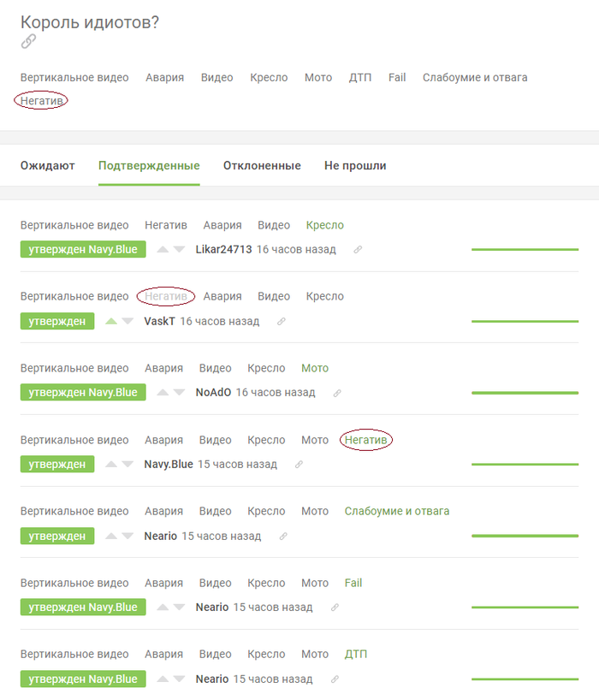Open the NoAdO user profile link
The image size is (599, 700).
tap(213, 393)
